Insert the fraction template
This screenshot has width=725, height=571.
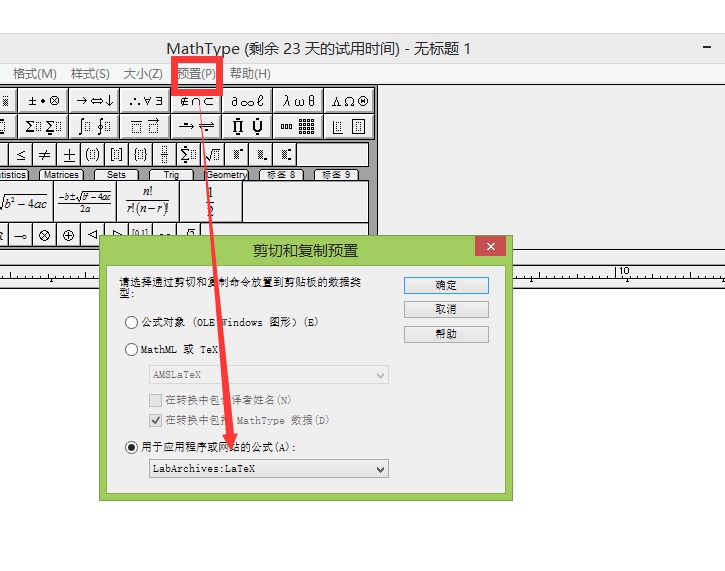pyautogui.click(x=165, y=154)
